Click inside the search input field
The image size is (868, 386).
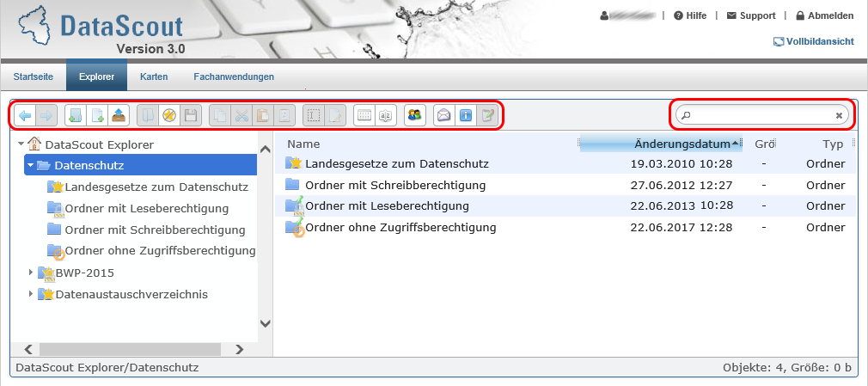(x=761, y=115)
